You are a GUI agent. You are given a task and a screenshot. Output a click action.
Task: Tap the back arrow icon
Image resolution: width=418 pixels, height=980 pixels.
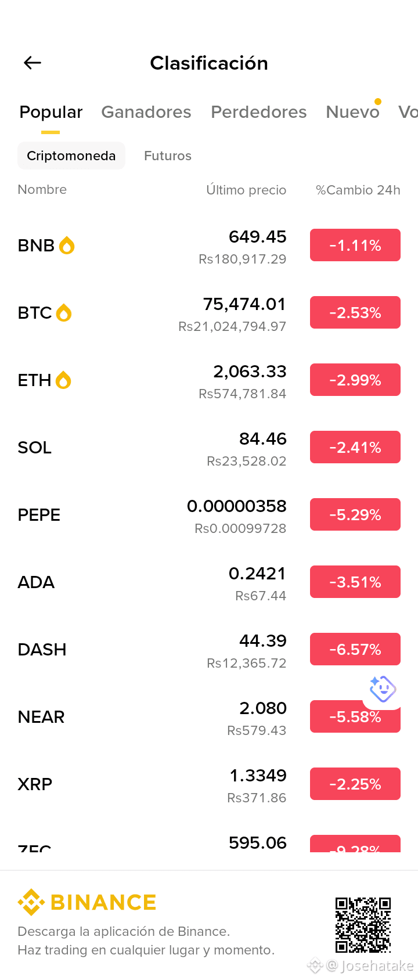point(33,63)
